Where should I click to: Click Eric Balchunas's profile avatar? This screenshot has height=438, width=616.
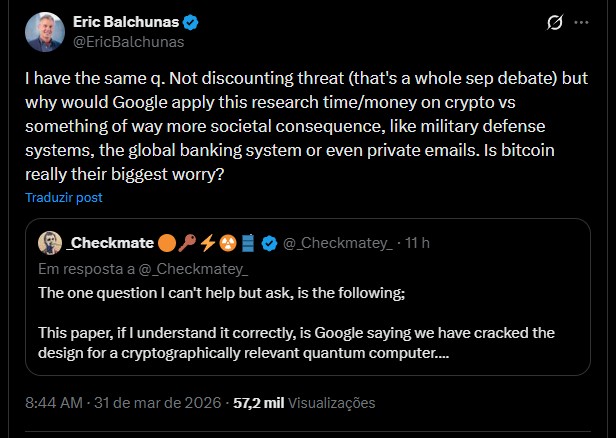pyautogui.click(x=44, y=32)
